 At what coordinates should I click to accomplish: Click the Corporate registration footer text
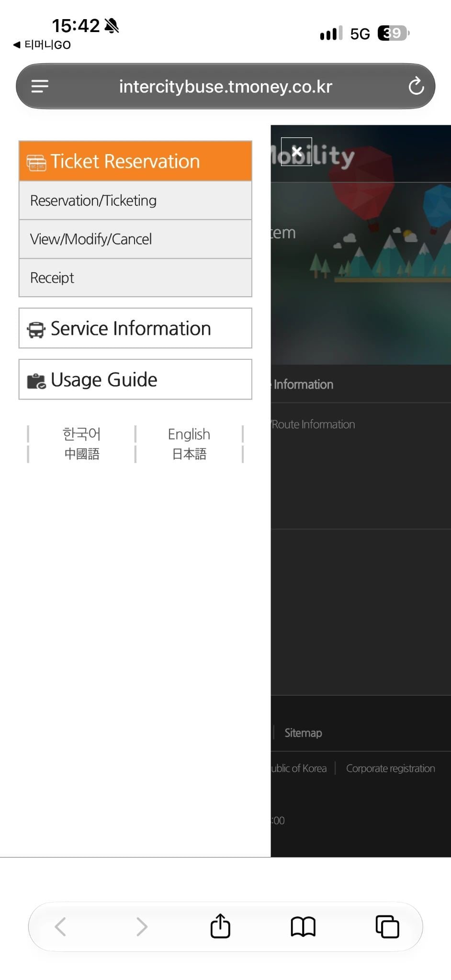(x=391, y=768)
